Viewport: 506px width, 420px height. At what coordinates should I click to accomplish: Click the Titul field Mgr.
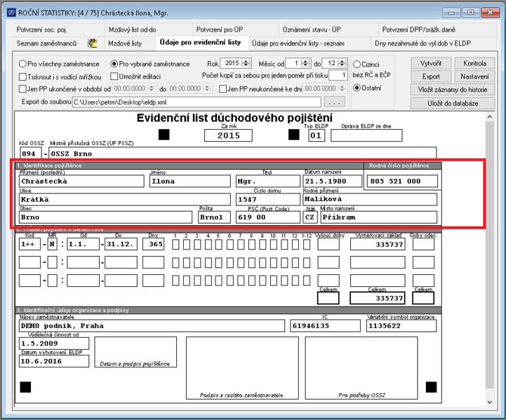tap(268, 181)
